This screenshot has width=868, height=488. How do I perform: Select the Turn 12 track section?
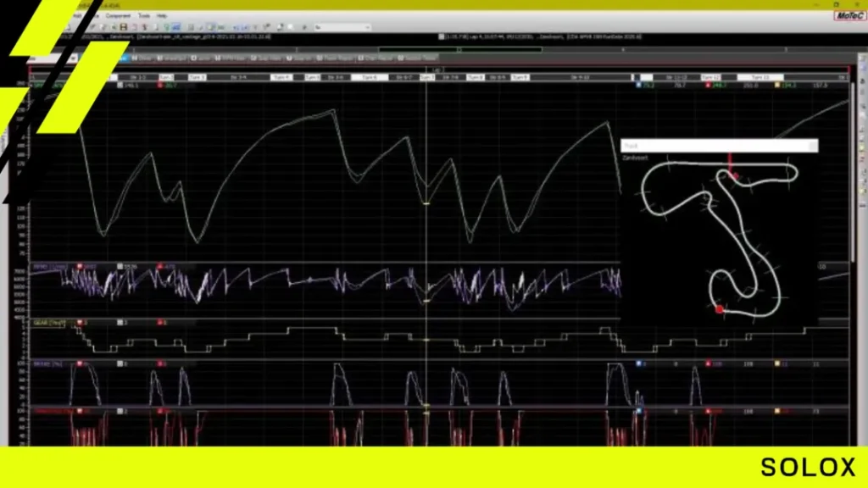[711, 77]
